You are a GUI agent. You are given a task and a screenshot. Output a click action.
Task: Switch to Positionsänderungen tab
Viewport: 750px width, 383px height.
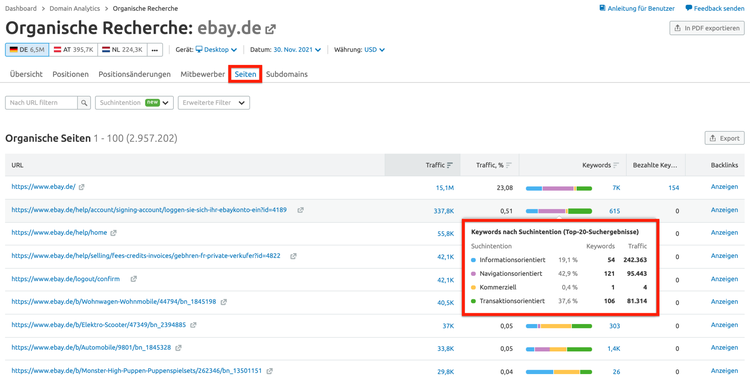pos(134,75)
